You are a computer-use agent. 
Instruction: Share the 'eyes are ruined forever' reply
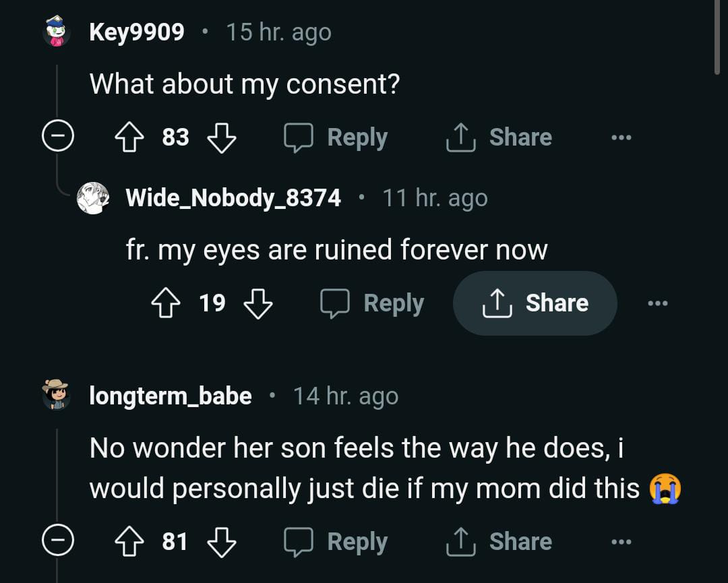(x=535, y=303)
